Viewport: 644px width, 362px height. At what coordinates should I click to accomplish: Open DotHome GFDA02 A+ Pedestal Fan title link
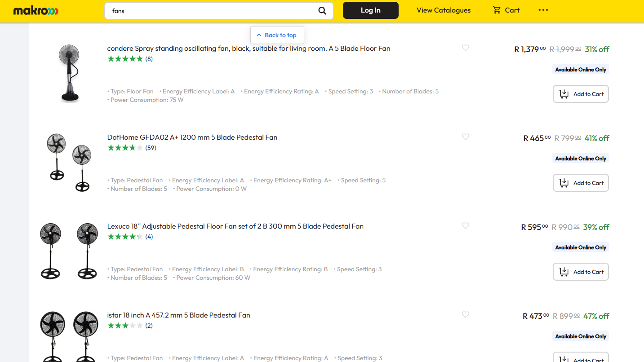click(x=192, y=137)
